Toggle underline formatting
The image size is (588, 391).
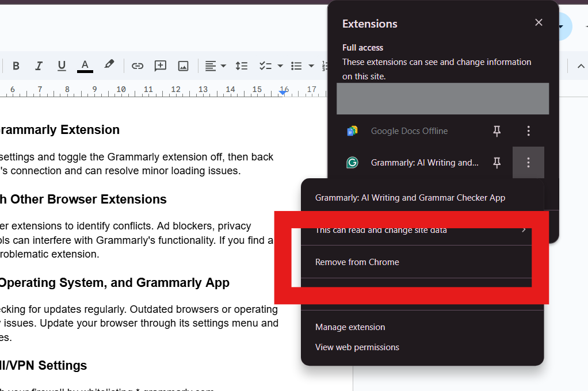tap(62, 66)
